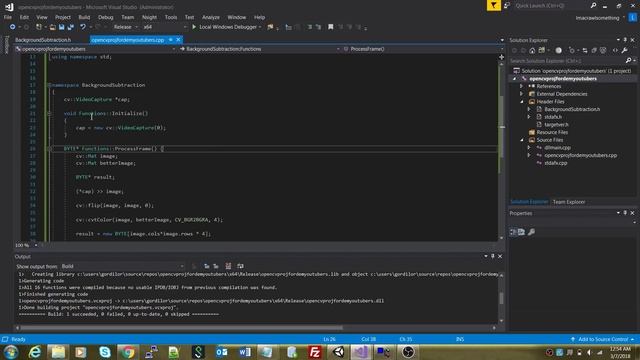Switch to BackgroundSubtraction.h editor tab

click(x=43, y=40)
